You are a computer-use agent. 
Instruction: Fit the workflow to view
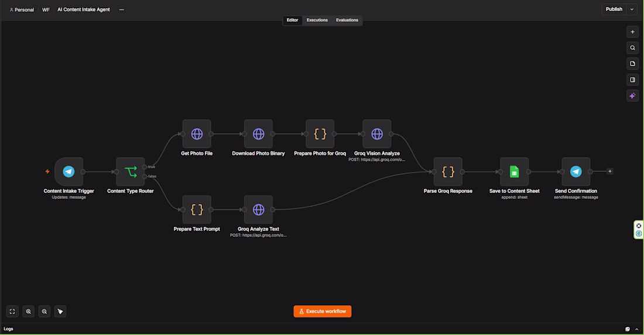coord(12,312)
